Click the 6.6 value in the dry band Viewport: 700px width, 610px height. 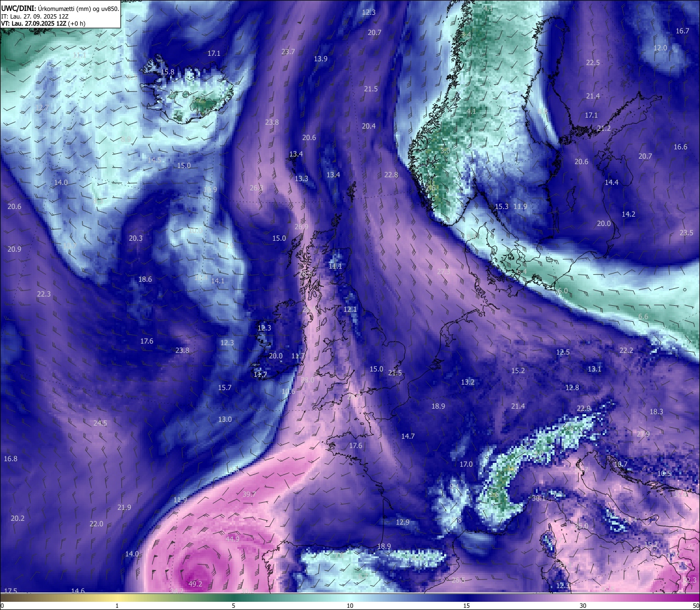point(643,317)
